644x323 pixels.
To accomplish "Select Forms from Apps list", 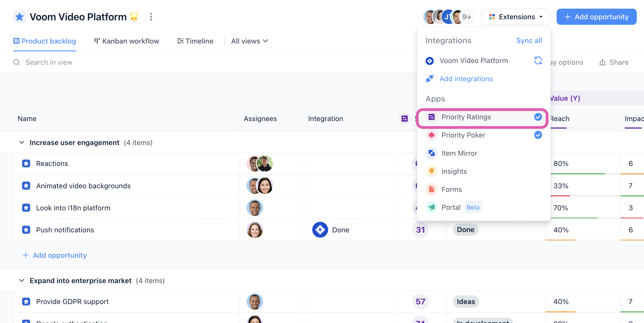I will click(484, 189).
